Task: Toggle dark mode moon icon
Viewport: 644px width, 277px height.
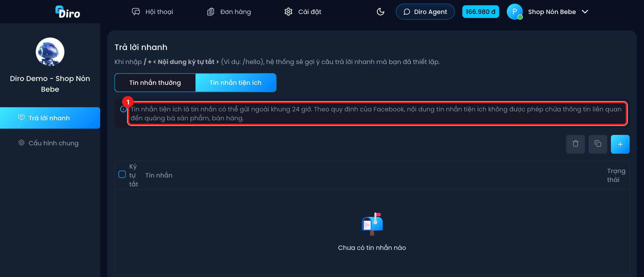Action: click(x=380, y=12)
